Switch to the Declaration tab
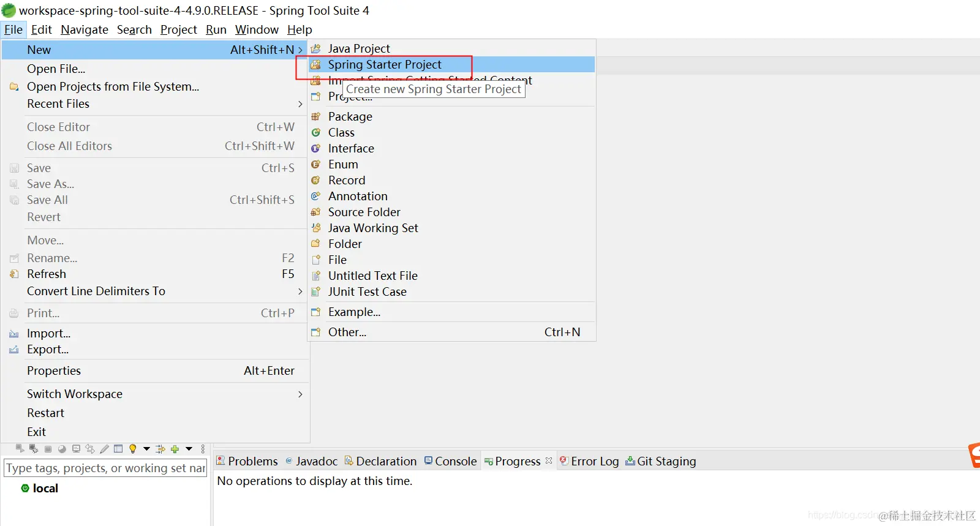The image size is (980, 526). [380, 461]
